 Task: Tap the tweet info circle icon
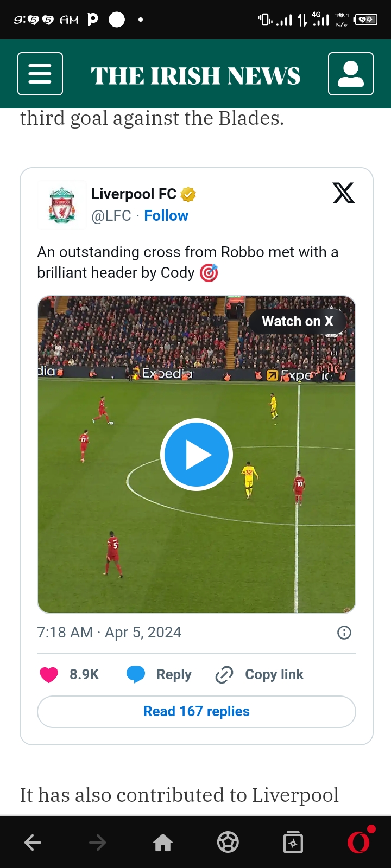pyautogui.click(x=344, y=633)
